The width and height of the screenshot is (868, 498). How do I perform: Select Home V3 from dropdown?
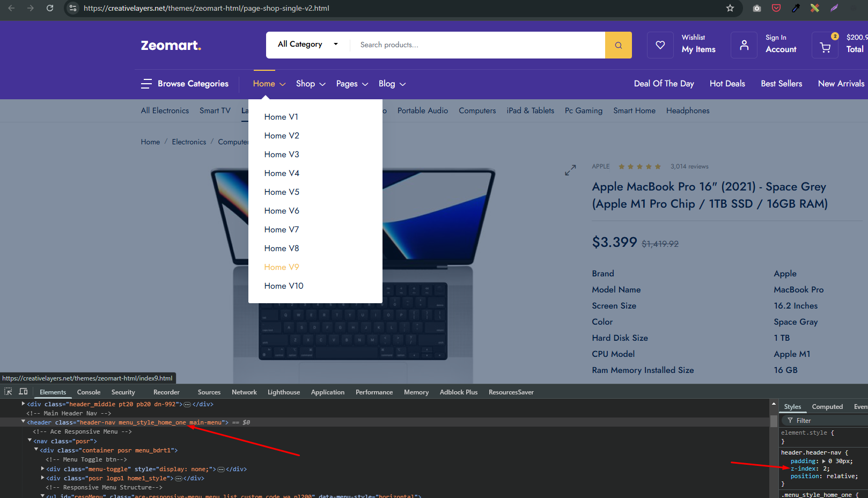pos(282,155)
